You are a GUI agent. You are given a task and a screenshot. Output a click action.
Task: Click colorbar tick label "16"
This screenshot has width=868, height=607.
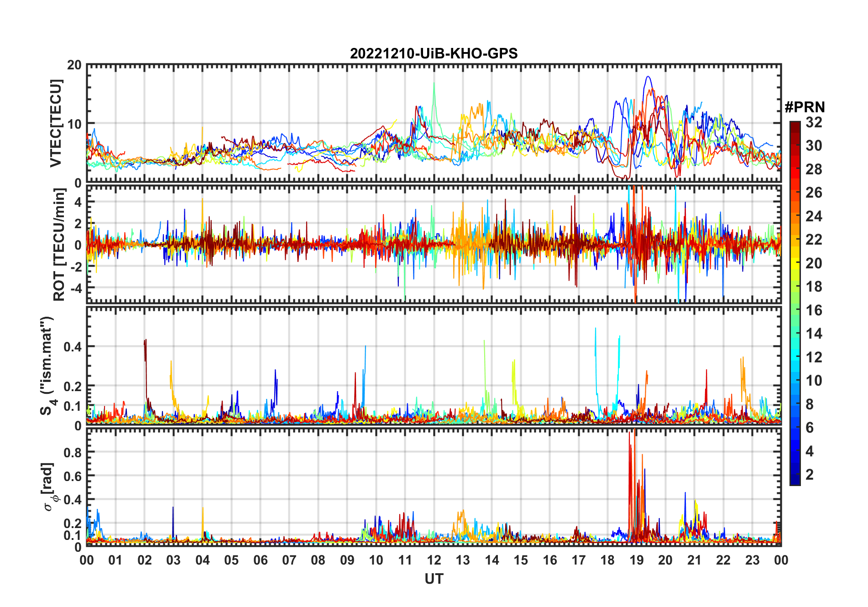pos(814,310)
